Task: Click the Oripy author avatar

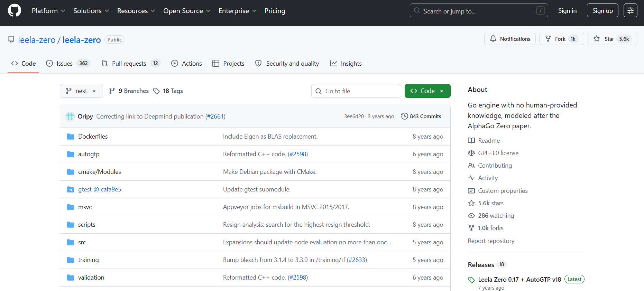Action: pyautogui.click(x=70, y=116)
